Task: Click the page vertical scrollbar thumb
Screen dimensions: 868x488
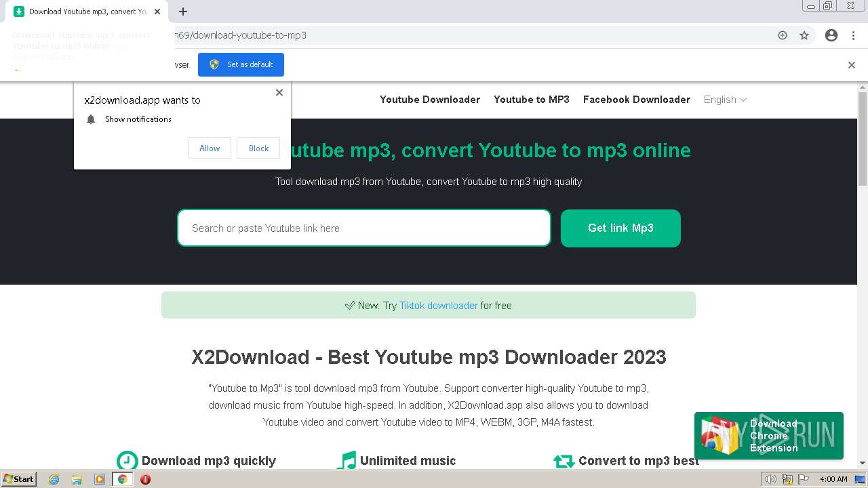Action: pos(863,138)
